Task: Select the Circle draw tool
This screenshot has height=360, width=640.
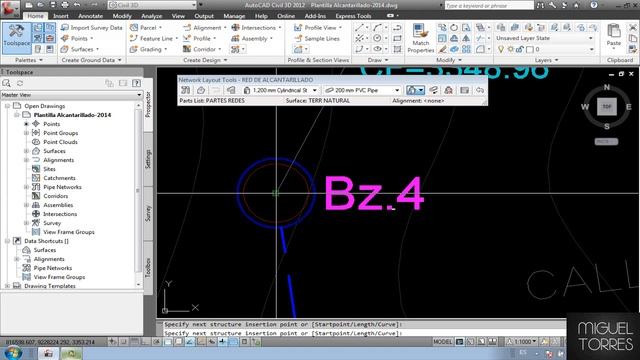Action: tap(377, 38)
